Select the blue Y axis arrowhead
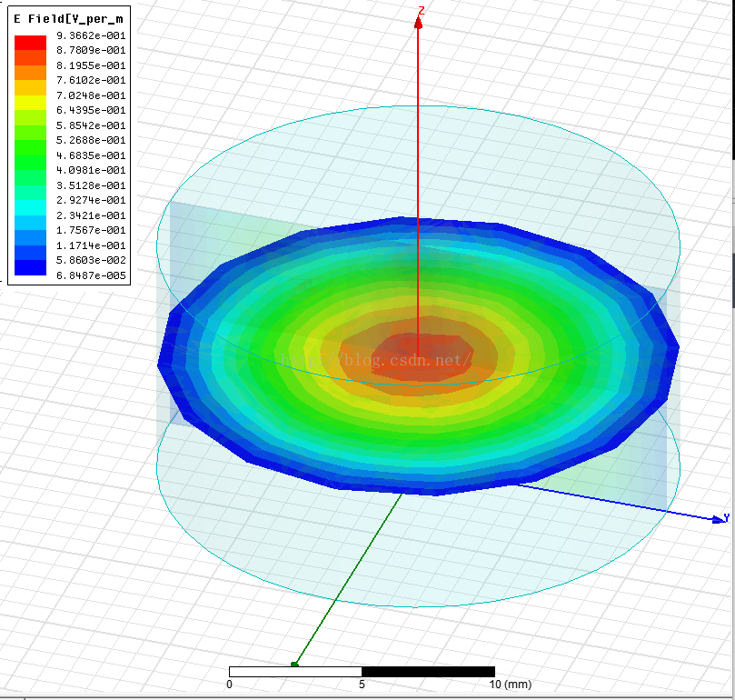Viewport: 735px width, 700px height. (718, 519)
